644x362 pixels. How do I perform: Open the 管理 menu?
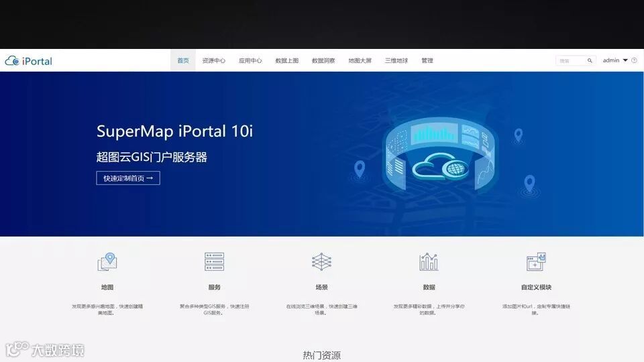427,60
